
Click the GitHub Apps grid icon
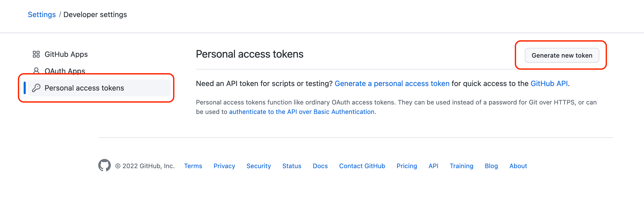(x=36, y=54)
